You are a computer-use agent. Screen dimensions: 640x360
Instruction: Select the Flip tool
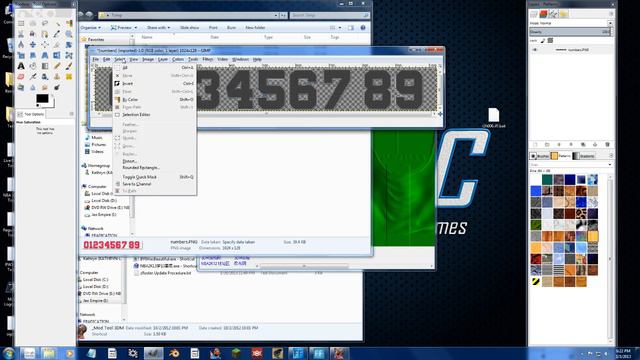pos(57,55)
